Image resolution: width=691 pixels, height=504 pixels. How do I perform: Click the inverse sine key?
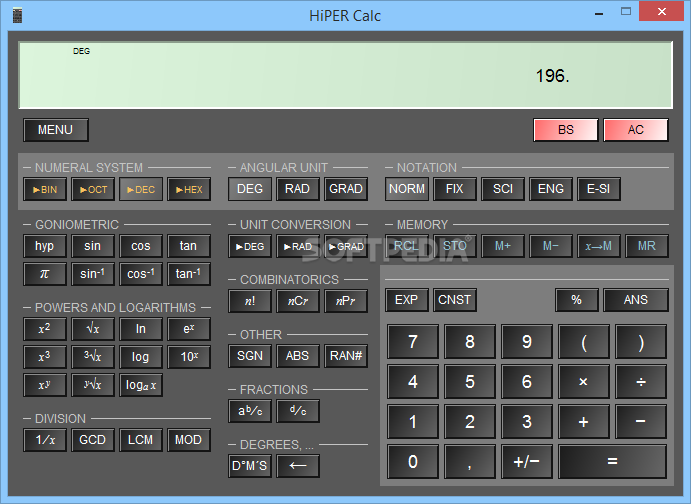(x=93, y=274)
